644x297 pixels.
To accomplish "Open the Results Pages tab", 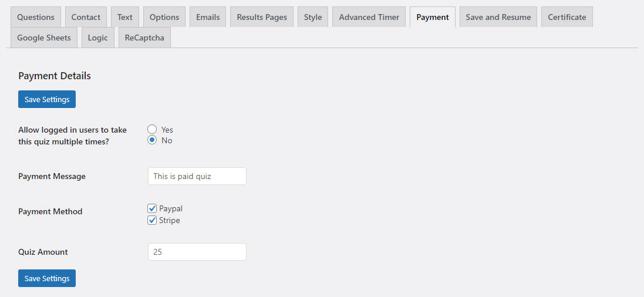I will tap(262, 17).
